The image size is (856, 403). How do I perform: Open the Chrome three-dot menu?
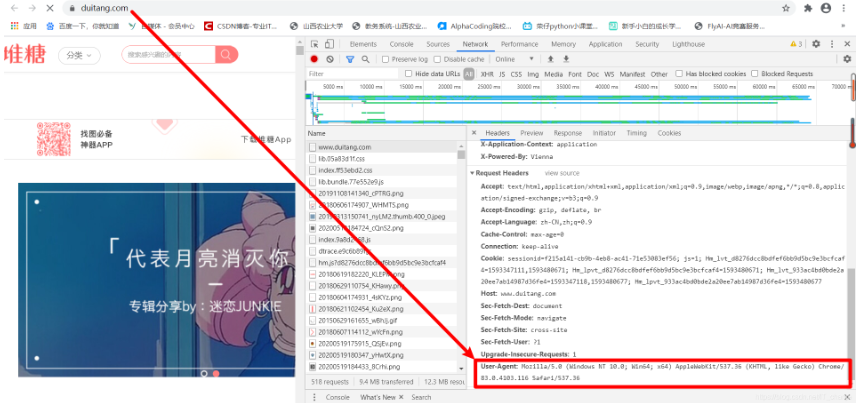pos(845,8)
